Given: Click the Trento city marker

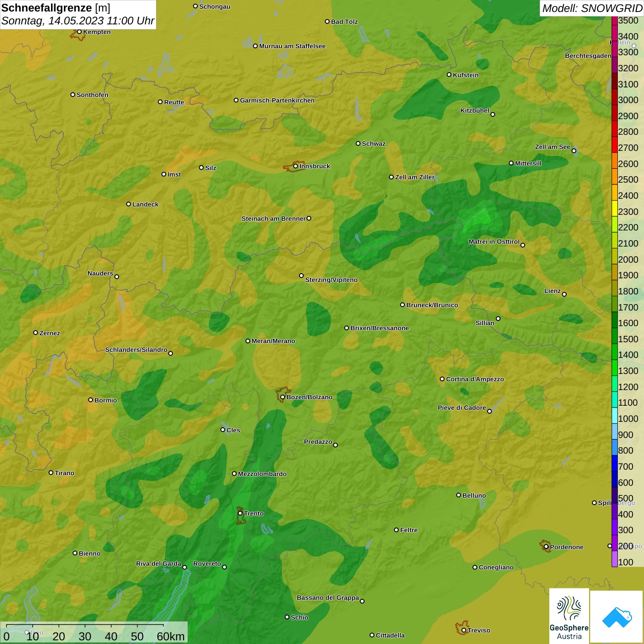Looking at the screenshot, I should 240,513.
